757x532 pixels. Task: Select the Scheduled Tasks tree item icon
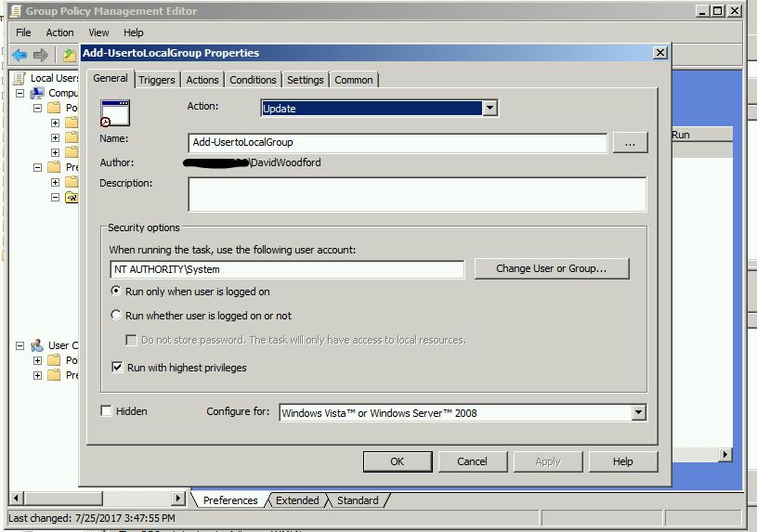tap(72, 197)
